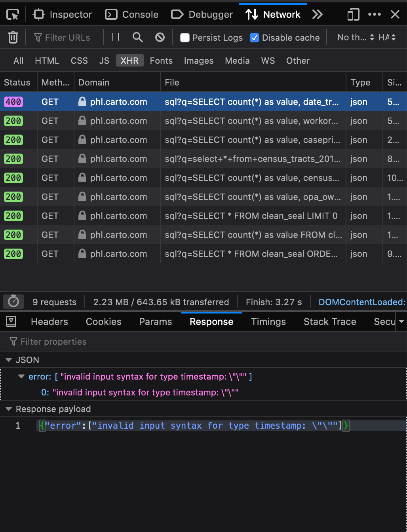This screenshot has height=532, width=407.
Task: Open the Params details tab
Action: [156, 321]
